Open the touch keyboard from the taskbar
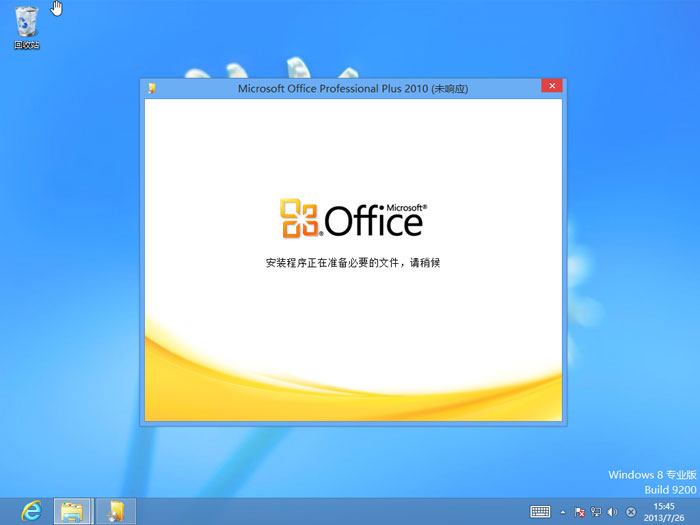700x525 pixels. (x=540, y=511)
